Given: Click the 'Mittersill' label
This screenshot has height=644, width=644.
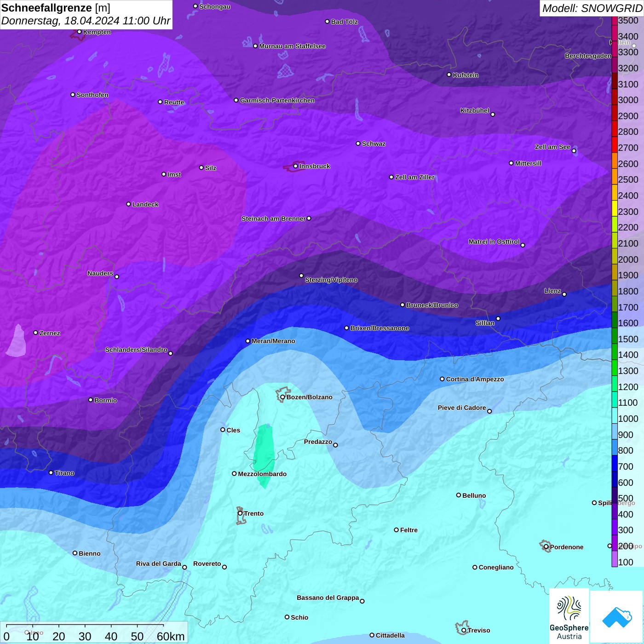Looking at the screenshot, I should [528, 163].
